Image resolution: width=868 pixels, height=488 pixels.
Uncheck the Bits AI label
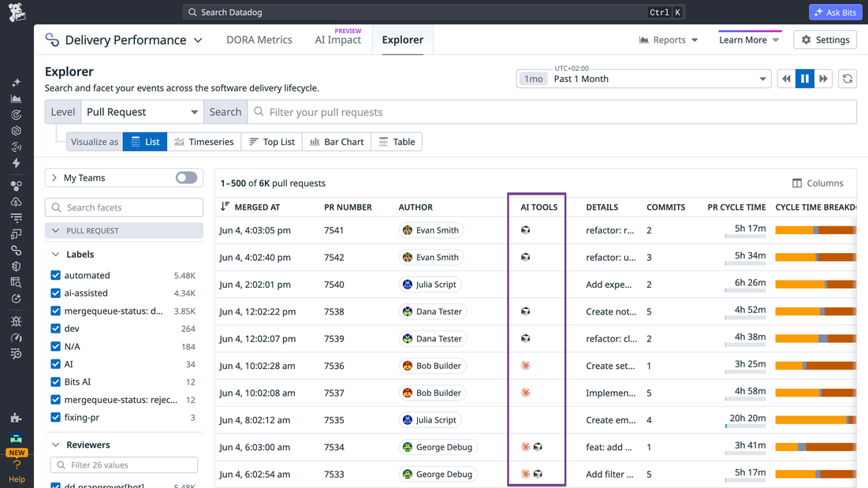[x=55, y=382]
